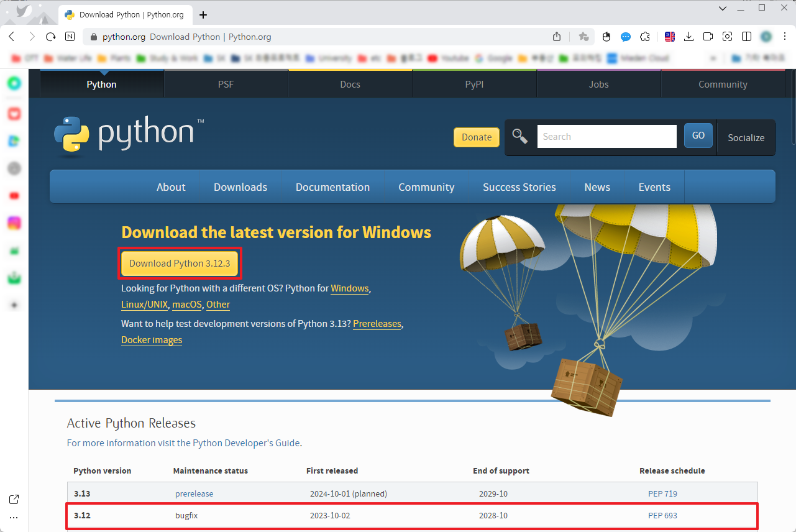Switch to the PSF site tab

(x=226, y=84)
